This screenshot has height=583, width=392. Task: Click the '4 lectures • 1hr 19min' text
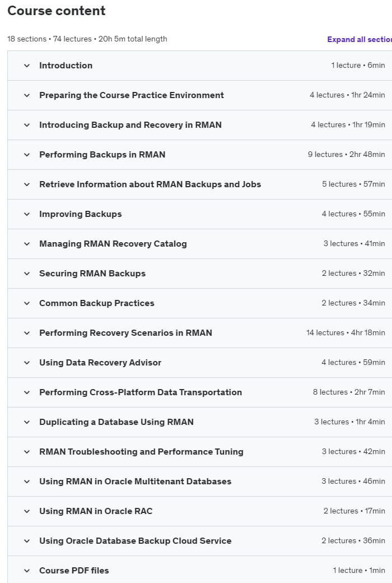pyautogui.click(x=348, y=125)
